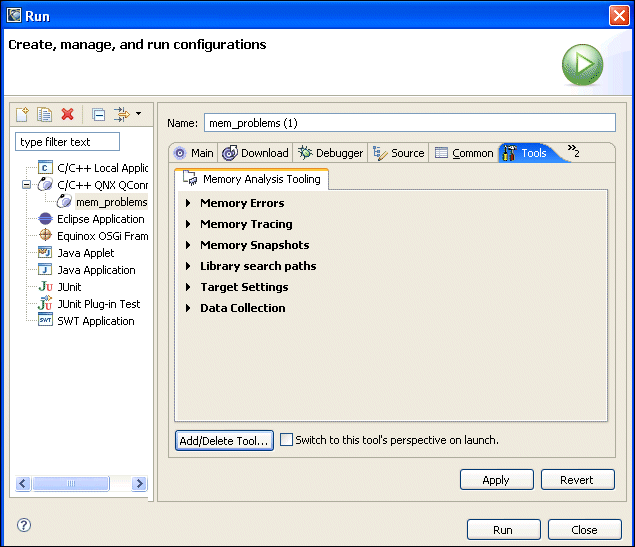Click the Duplicate launch configuration icon
Image resolution: width=635 pixels, height=547 pixels.
point(45,115)
